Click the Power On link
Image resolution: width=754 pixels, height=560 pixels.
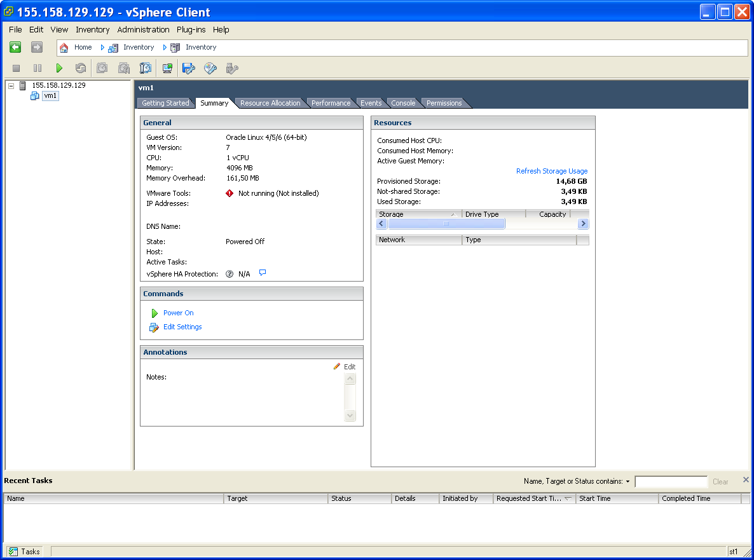point(179,313)
